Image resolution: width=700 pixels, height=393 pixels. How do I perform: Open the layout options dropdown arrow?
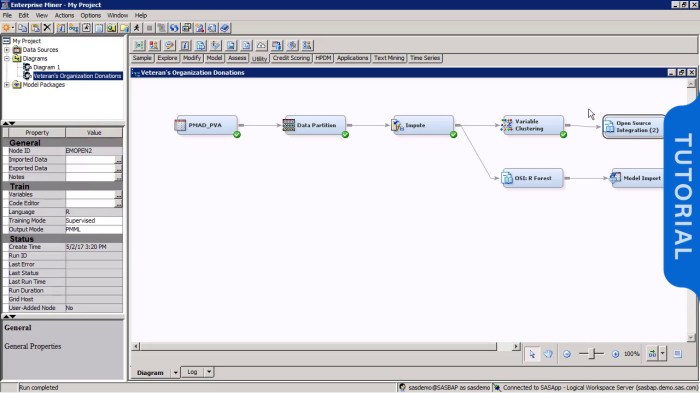[662, 354]
